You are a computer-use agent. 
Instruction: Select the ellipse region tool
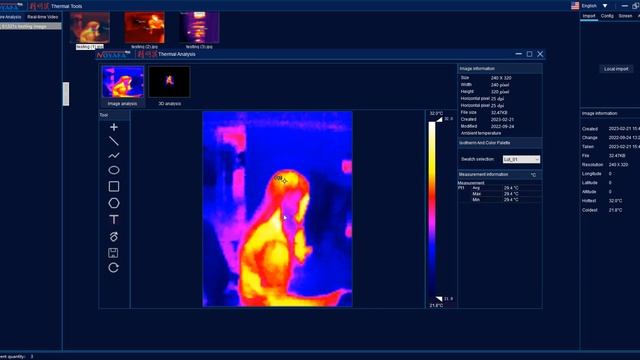tap(113, 170)
